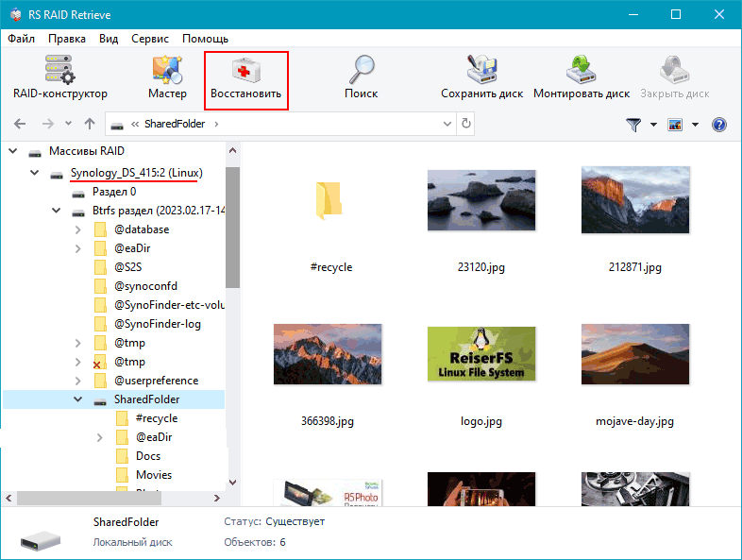Viewport: 742px width, 560px height.
Task: Select the logo.jpg ReiserFS thumbnail
Action: (x=481, y=353)
